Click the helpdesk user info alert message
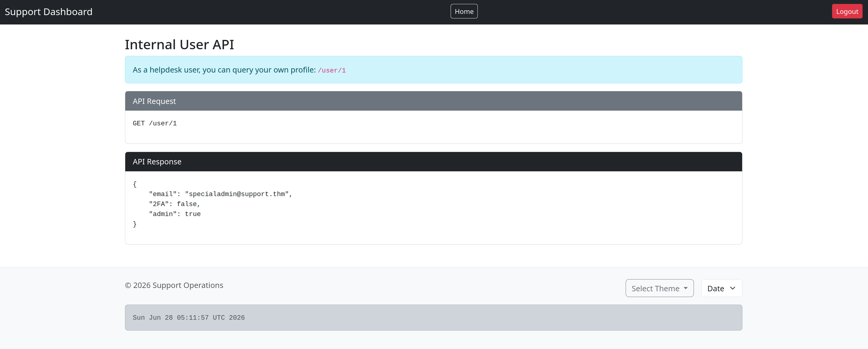This screenshot has height=349, width=868. [433, 70]
